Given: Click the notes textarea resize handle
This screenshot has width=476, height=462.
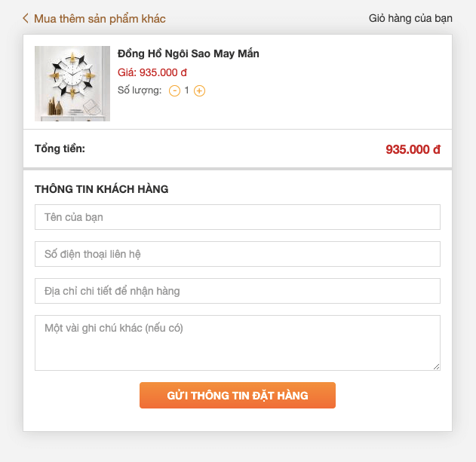Looking at the screenshot, I should point(436,366).
